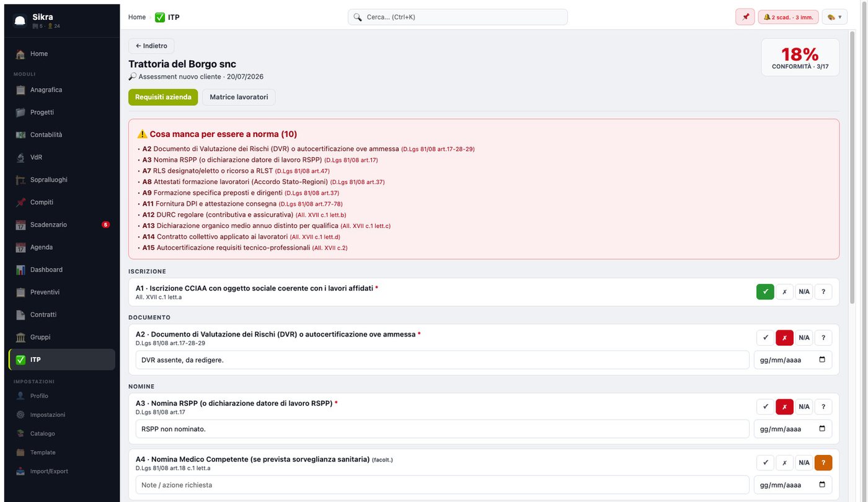Click the 18% conformità score card

(x=800, y=58)
